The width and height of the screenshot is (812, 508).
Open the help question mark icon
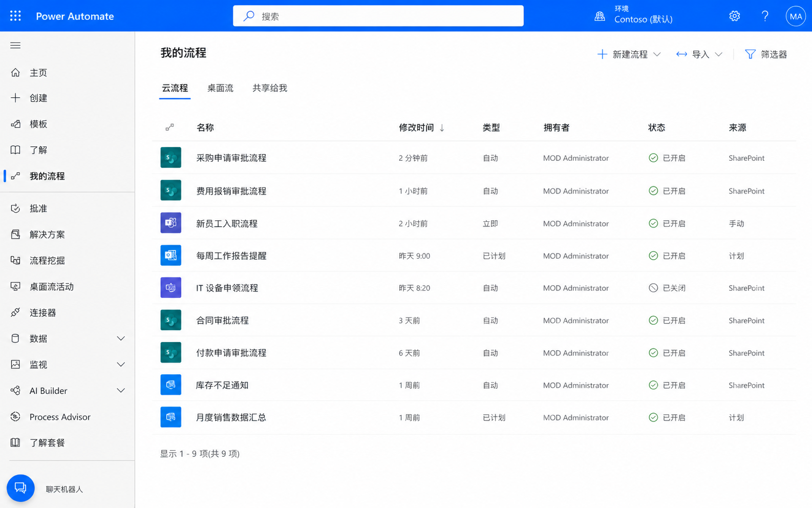765,16
